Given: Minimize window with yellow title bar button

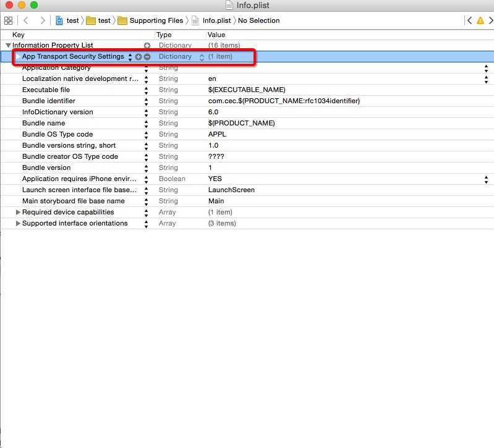Looking at the screenshot, I should coord(22,5).
